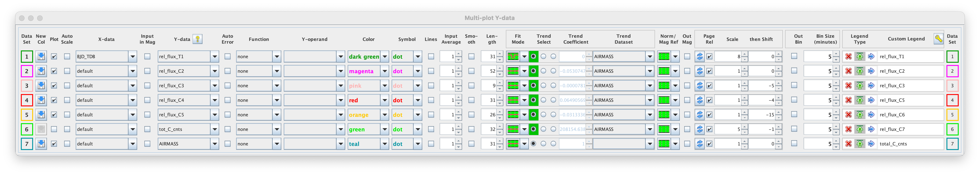This screenshot has height=175, width=980.
Task: Click the wrench icon beside Custom Legend
Action: point(938,38)
